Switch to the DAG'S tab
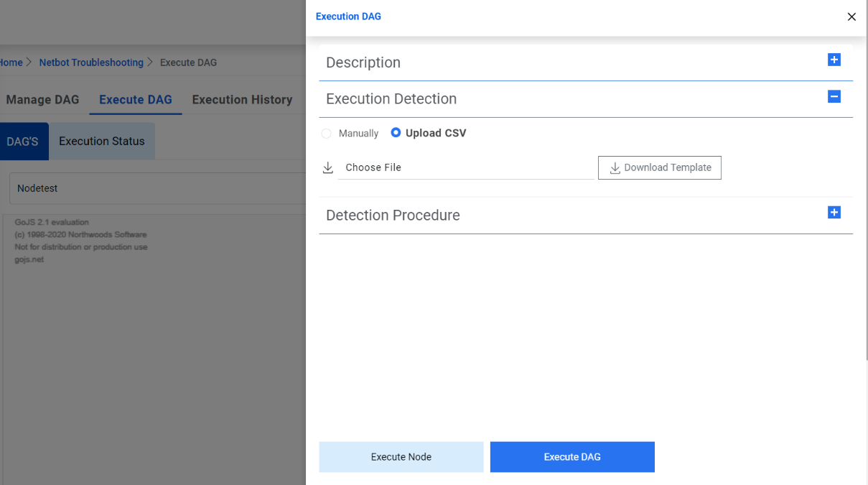 click(x=22, y=142)
